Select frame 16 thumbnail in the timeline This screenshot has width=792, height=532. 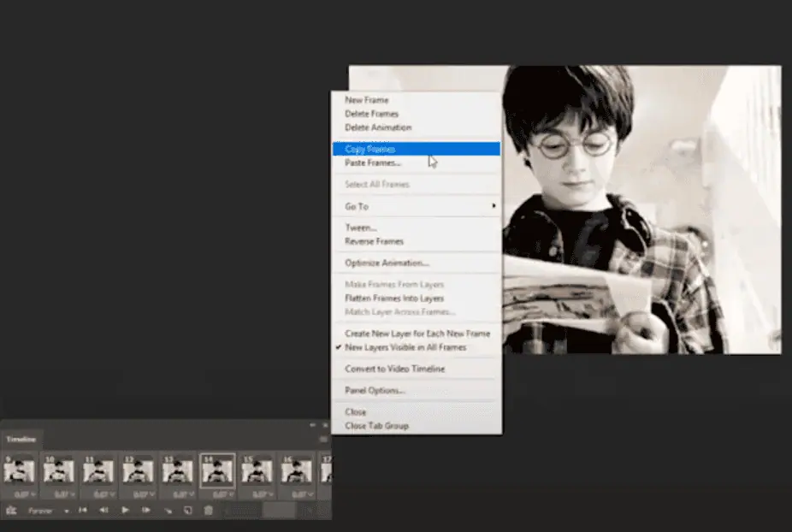click(297, 471)
